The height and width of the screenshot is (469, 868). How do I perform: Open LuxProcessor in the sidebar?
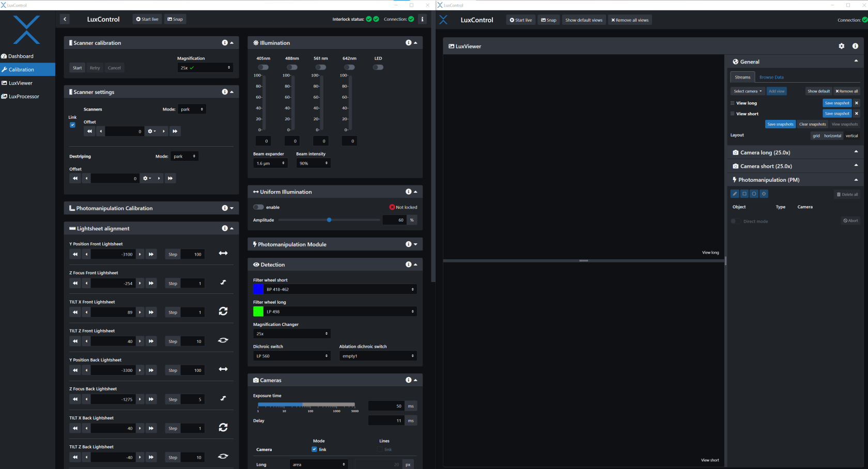[24, 96]
